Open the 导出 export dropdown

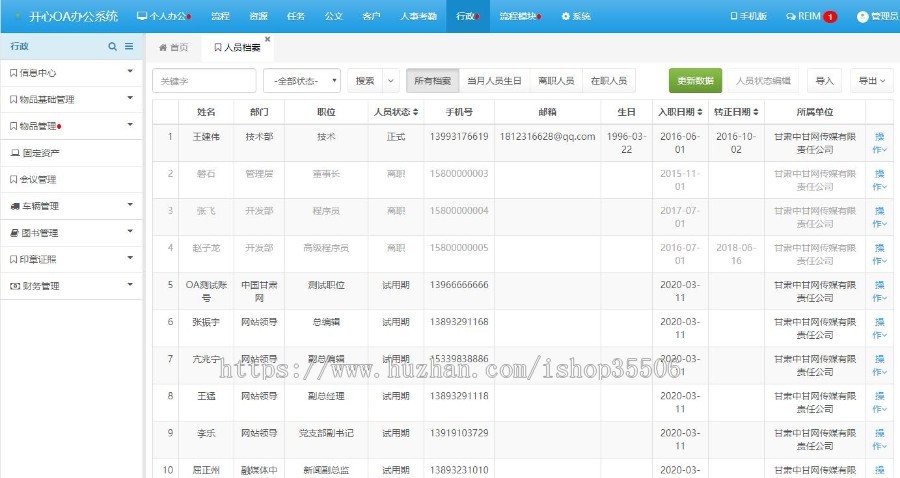872,81
